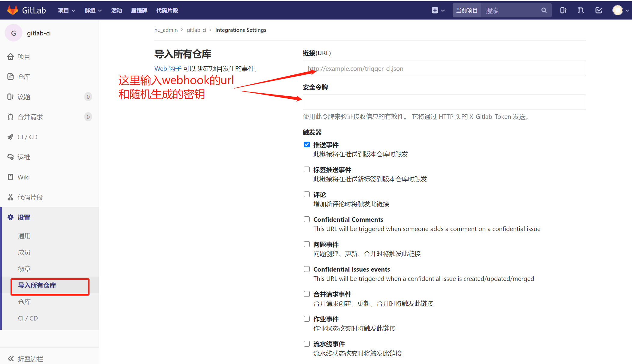The width and height of the screenshot is (632, 364).
Task: Enable the 合并请求事件 checkbox
Action: [307, 294]
